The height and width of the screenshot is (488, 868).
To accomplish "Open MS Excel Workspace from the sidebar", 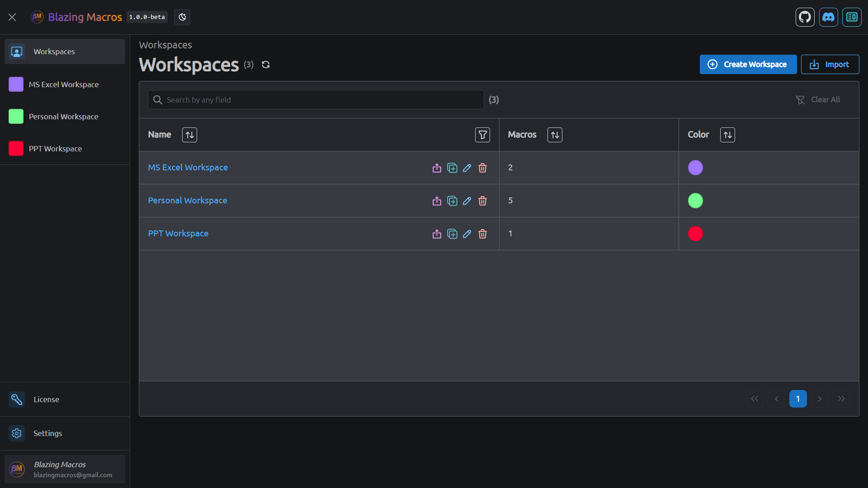I will coord(65,84).
